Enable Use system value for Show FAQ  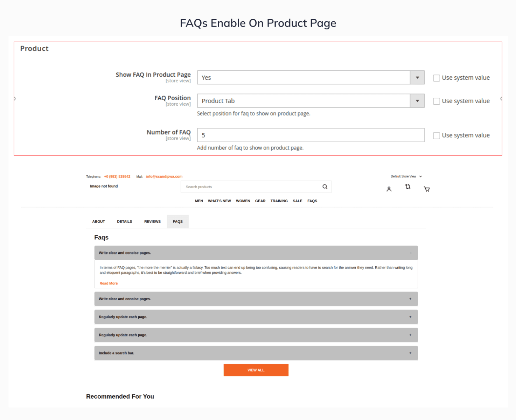click(x=437, y=78)
